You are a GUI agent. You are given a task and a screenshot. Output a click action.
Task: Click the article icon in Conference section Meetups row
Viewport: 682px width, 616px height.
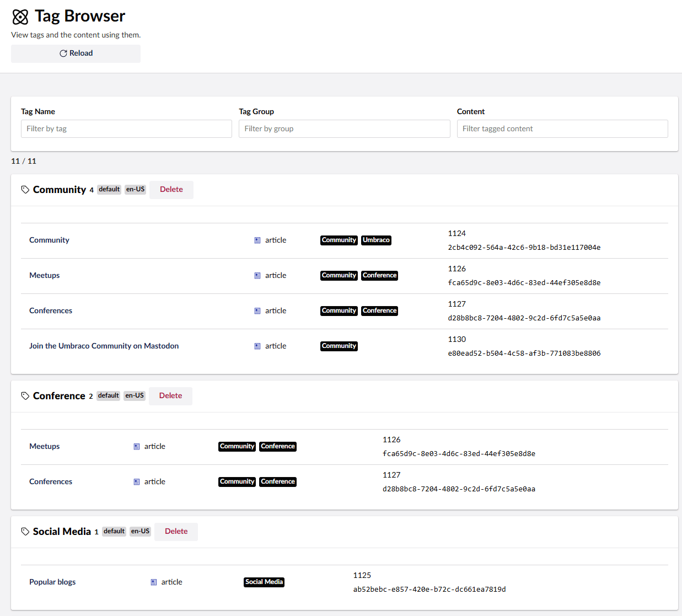(x=137, y=447)
